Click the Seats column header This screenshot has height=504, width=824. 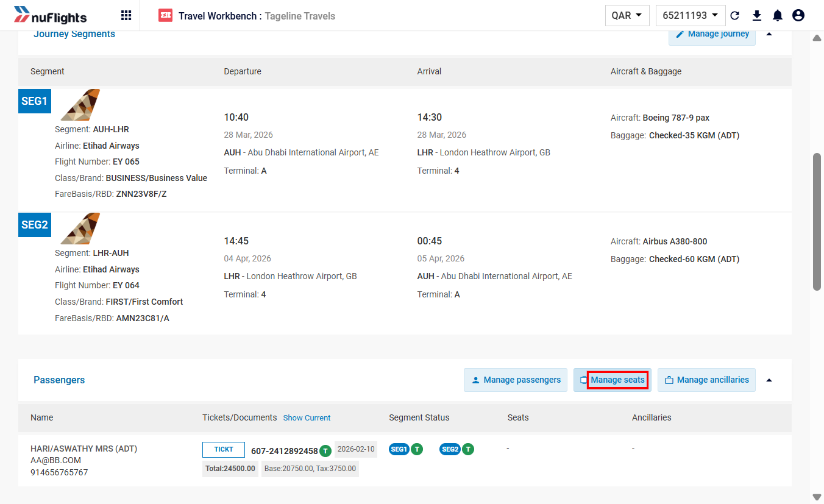pyautogui.click(x=518, y=417)
